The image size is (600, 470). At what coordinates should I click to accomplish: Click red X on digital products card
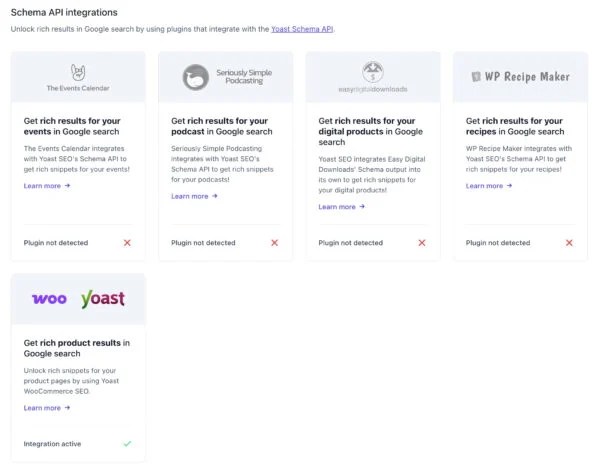pos(421,243)
